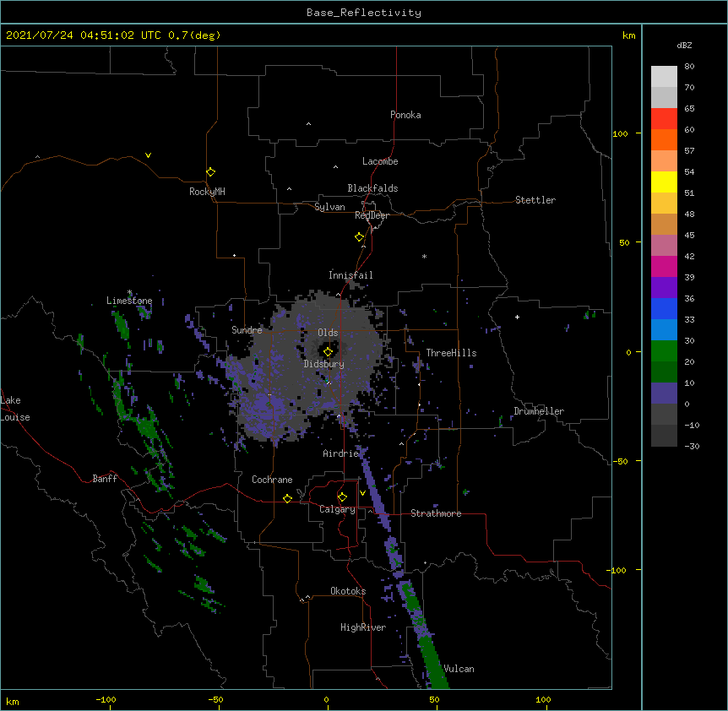Click the Okotoks town label
The height and width of the screenshot is (711, 728).
[x=348, y=591]
